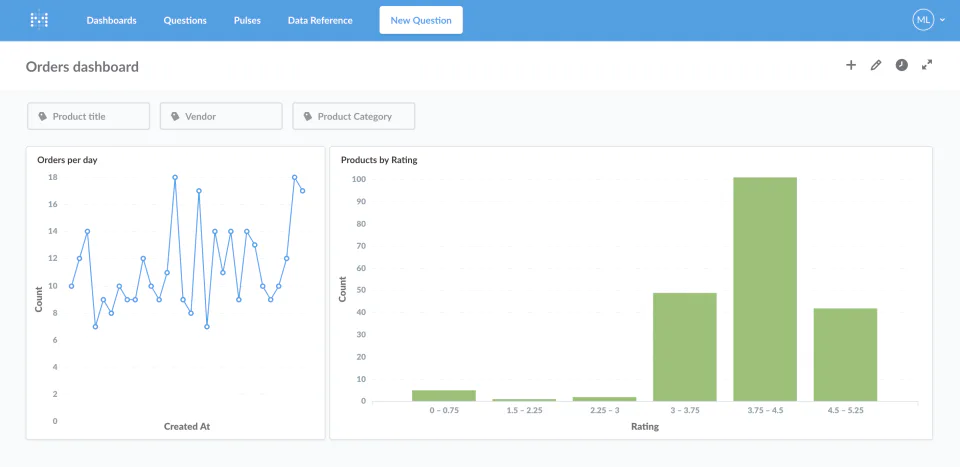Open the Product Category filter dropdown
This screenshot has width=960, height=467.
click(354, 117)
